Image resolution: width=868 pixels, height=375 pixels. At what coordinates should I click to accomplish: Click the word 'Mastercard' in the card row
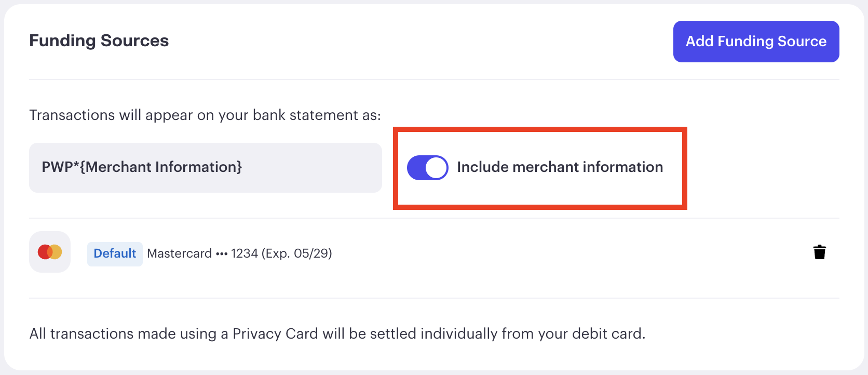click(180, 253)
